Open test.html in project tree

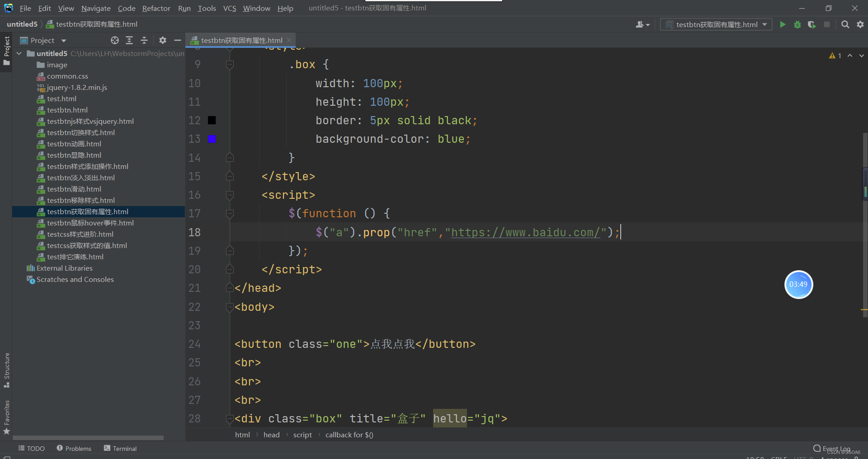[61, 98]
